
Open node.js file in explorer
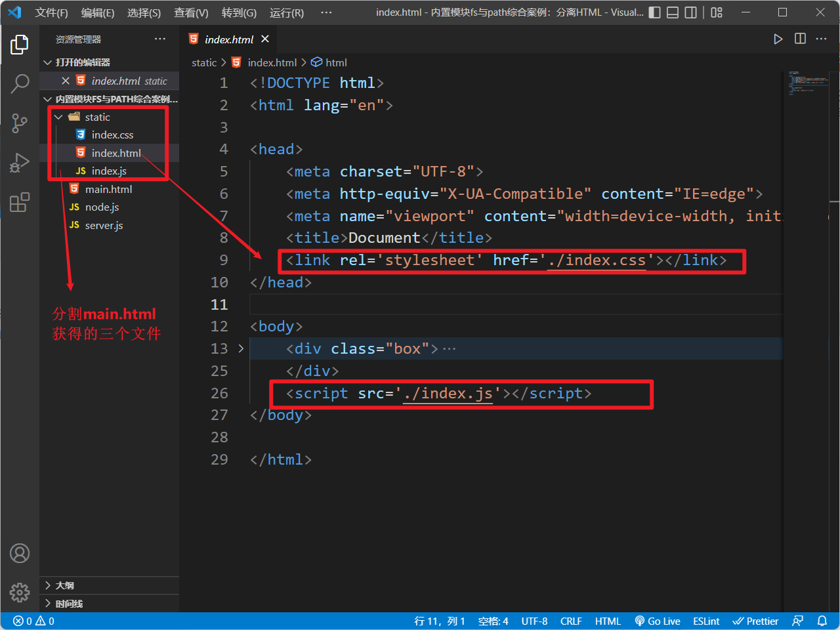coord(109,207)
